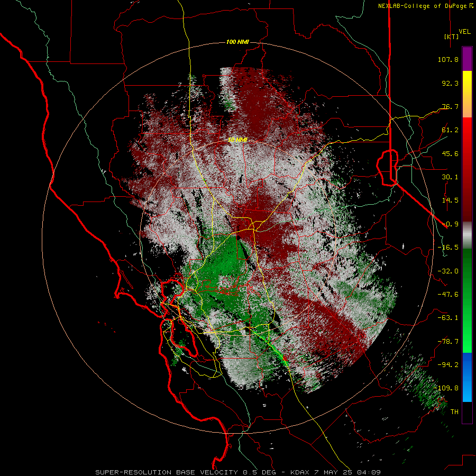Select the -32.0 scale value
This screenshot has height=476, width=476.
click(448, 271)
